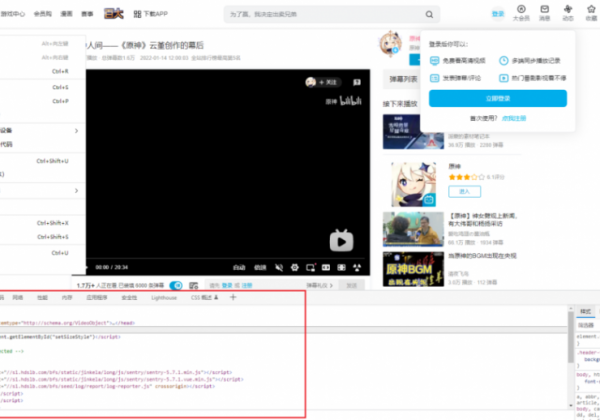Click the header event banner logo
The image size is (600, 420).
pos(114,14)
